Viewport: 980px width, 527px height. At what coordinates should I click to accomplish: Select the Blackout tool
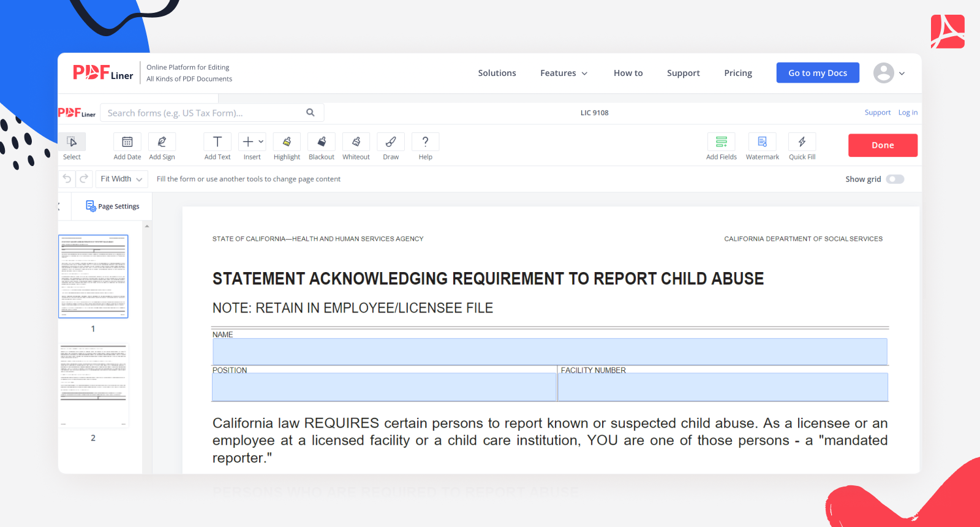pyautogui.click(x=322, y=142)
